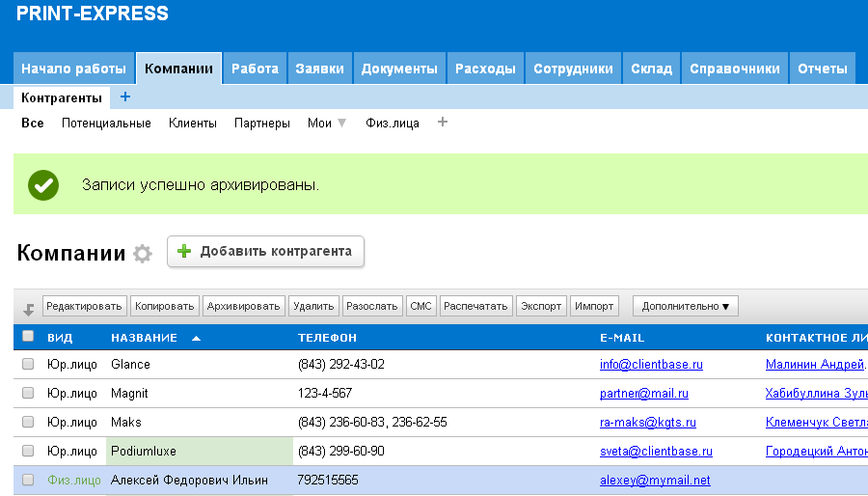868x496 pixels.
Task: Toggle the select-all checkbox in table header
Action: pos(28,337)
